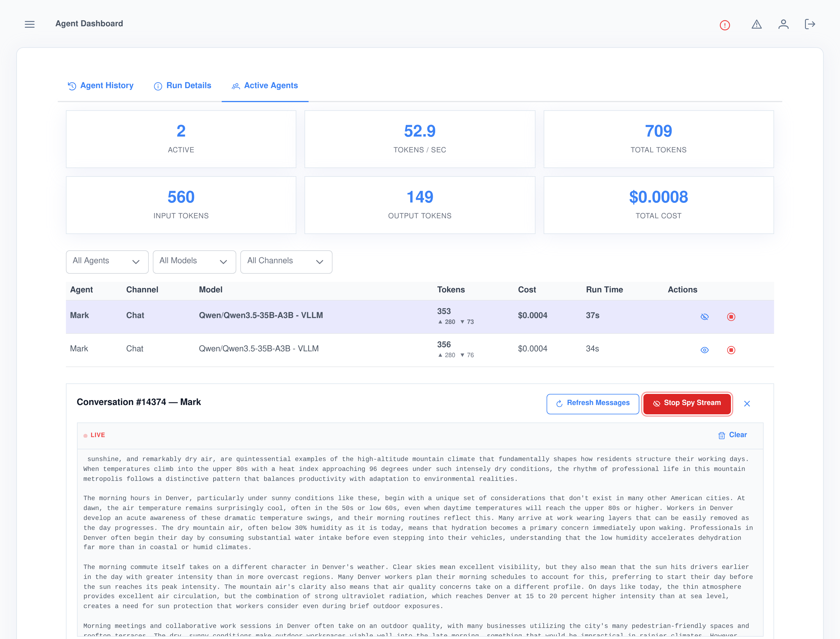Clear the live stream output

click(732, 435)
